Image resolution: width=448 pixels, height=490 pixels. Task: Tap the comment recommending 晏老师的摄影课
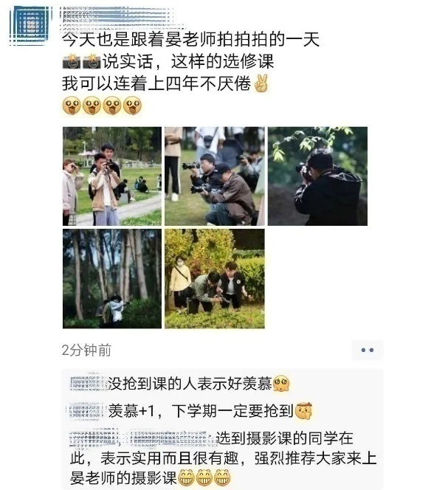(x=223, y=458)
